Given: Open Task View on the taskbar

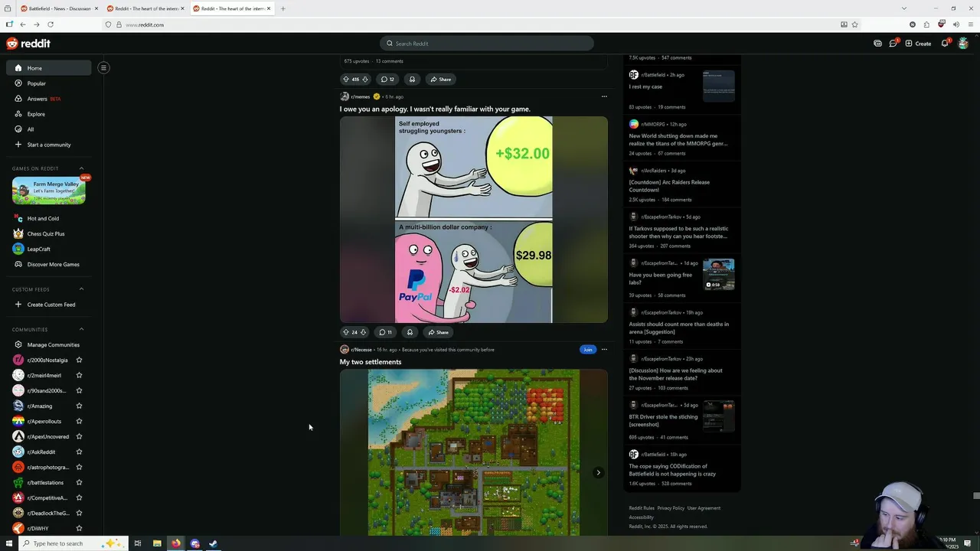Looking at the screenshot, I should (137, 543).
